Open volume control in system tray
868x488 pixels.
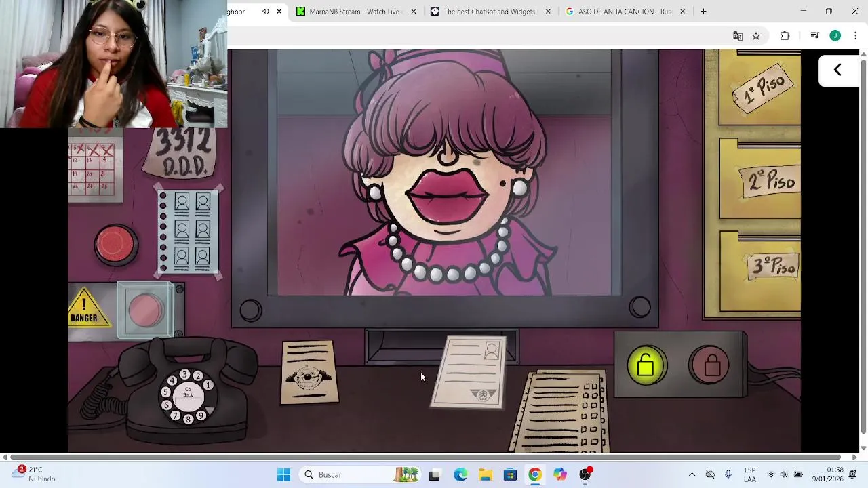tap(784, 474)
